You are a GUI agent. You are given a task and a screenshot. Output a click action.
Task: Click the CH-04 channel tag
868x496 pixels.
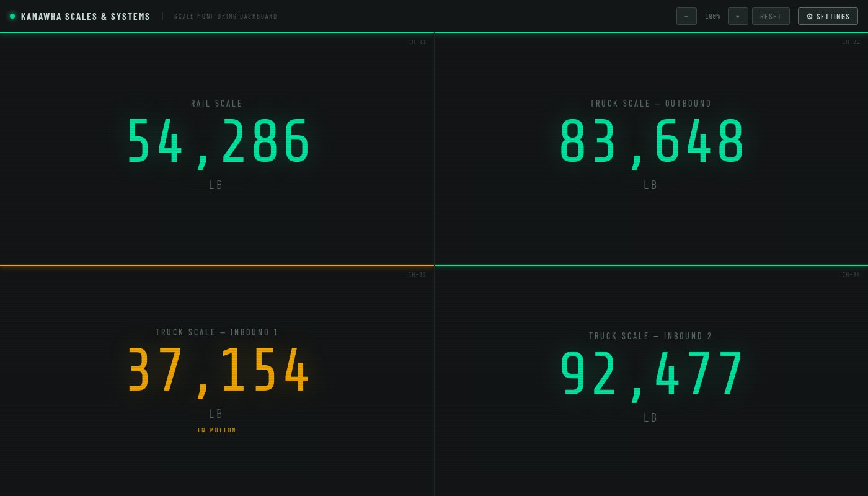851,275
